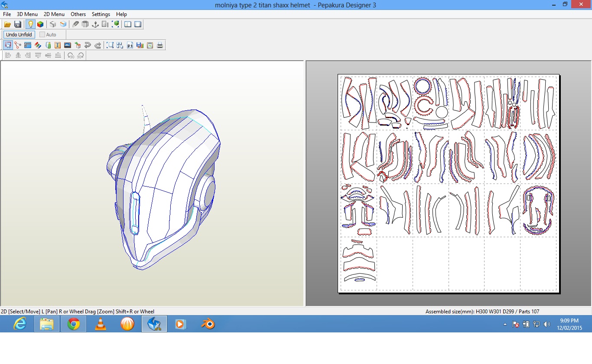The image size is (592, 364).
Task: Open the 2D Menu dropdown
Action: 54,14
